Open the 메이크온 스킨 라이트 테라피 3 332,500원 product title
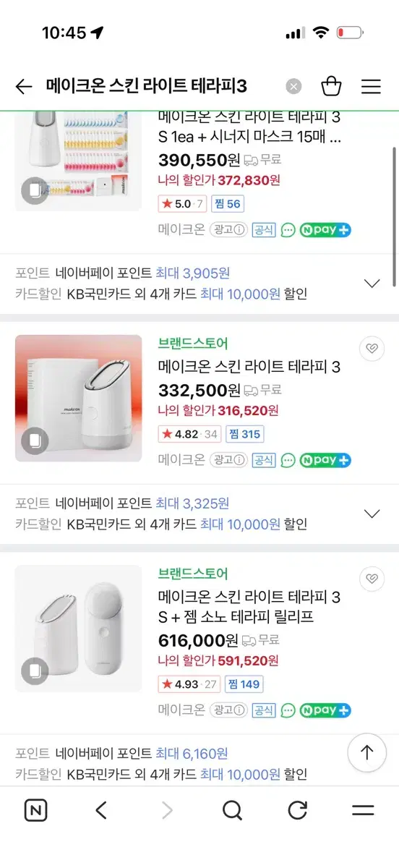 [x=249, y=367]
